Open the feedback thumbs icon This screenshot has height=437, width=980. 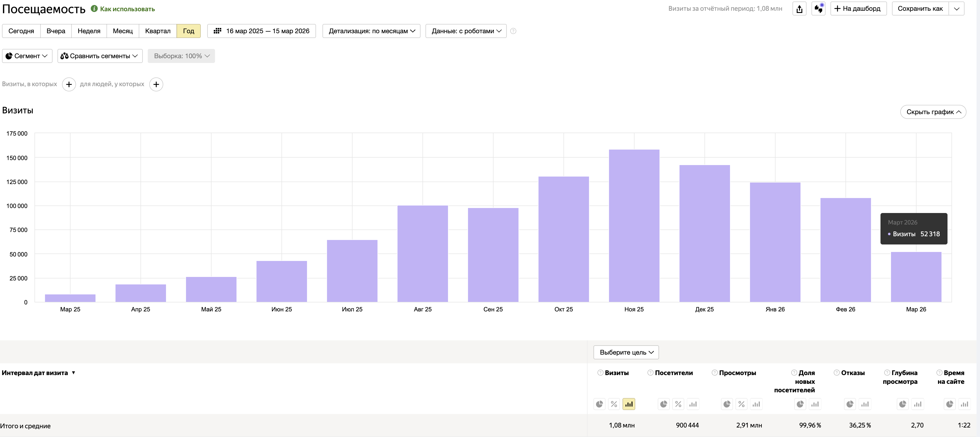(x=818, y=9)
